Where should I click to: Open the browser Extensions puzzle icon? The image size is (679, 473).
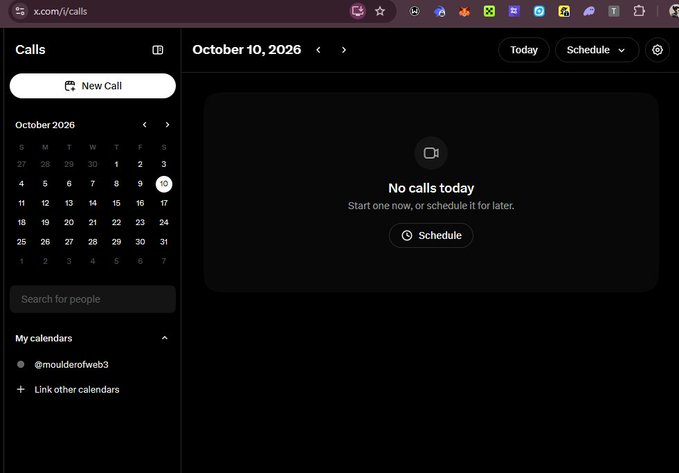639,11
